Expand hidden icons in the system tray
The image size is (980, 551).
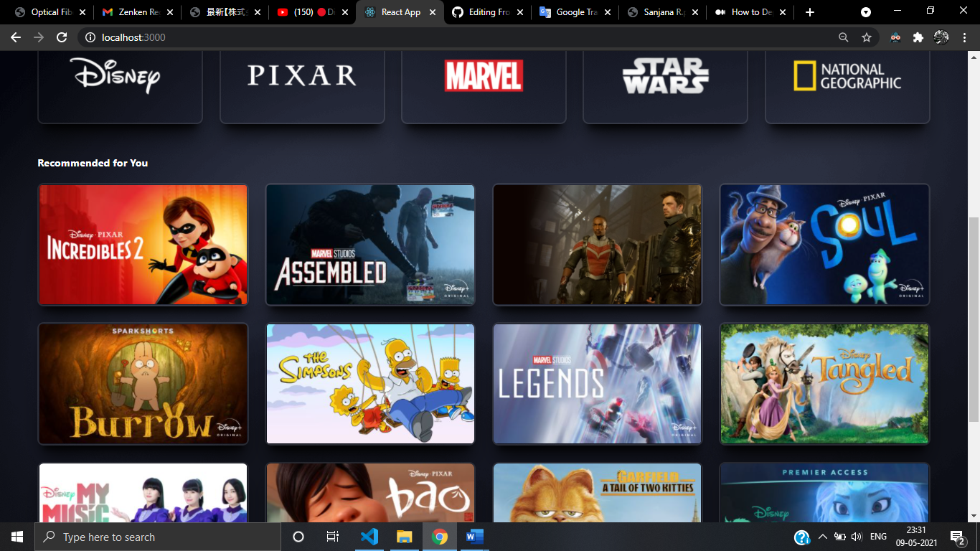[x=823, y=536]
